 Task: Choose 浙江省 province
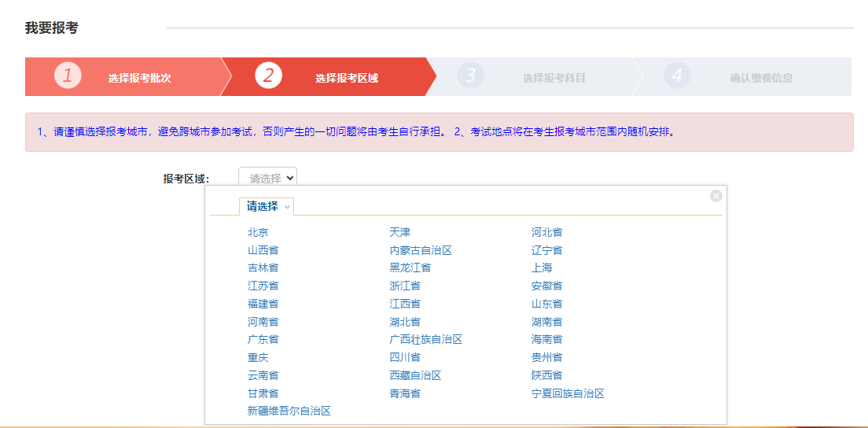coord(405,286)
